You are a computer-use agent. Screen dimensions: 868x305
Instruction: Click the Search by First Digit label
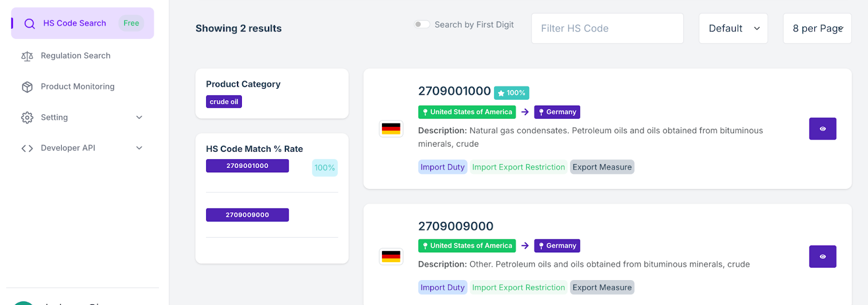point(474,25)
